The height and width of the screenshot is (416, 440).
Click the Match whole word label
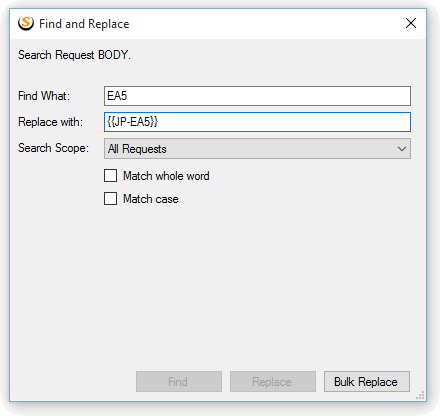click(x=166, y=176)
